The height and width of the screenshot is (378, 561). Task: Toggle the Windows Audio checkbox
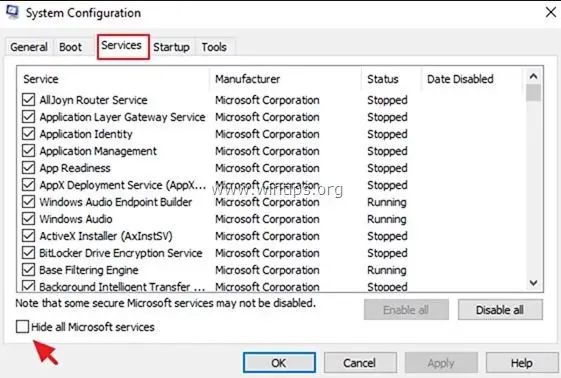click(x=28, y=219)
